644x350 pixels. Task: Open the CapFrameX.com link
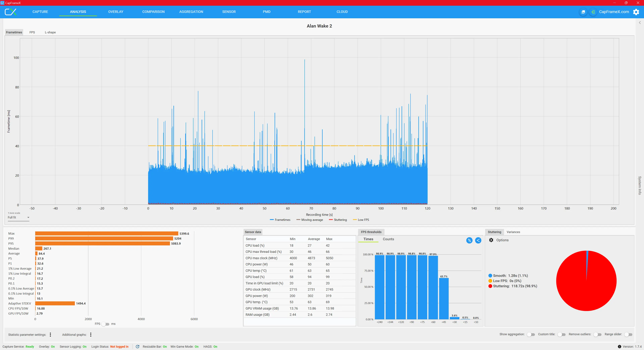pos(614,12)
